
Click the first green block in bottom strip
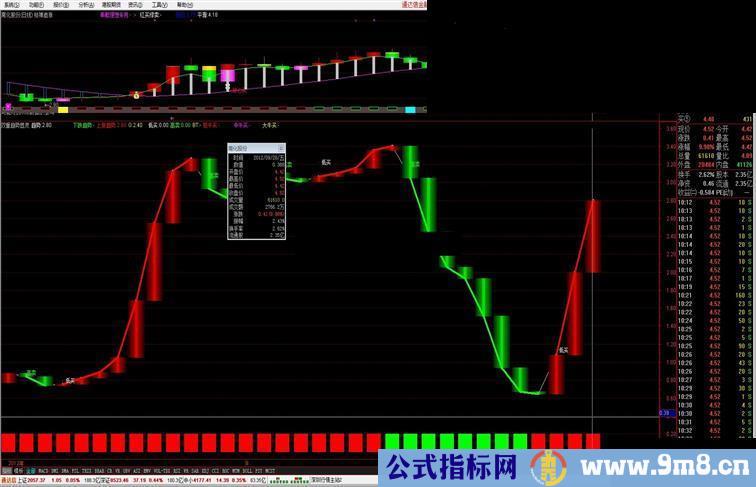click(393, 441)
